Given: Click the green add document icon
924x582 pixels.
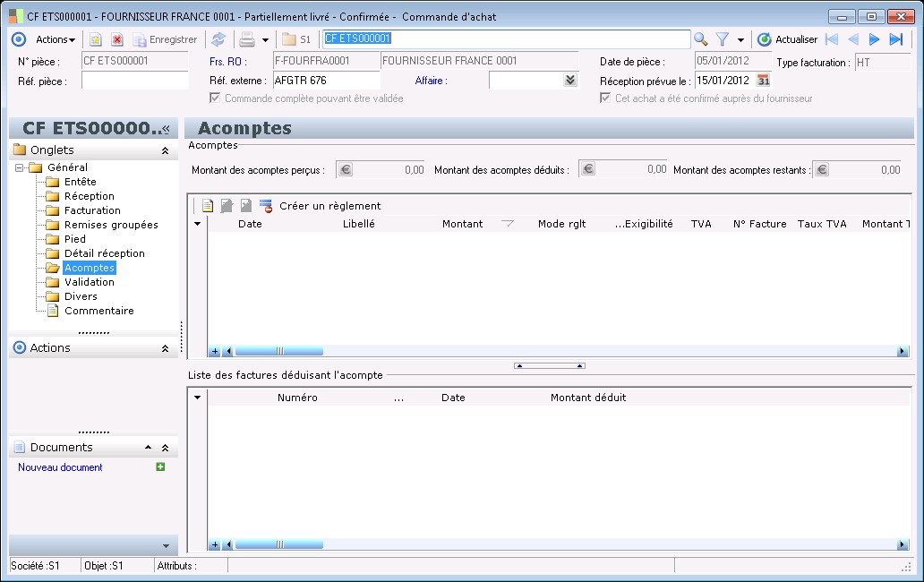Looking at the screenshot, I should [160, 466].
